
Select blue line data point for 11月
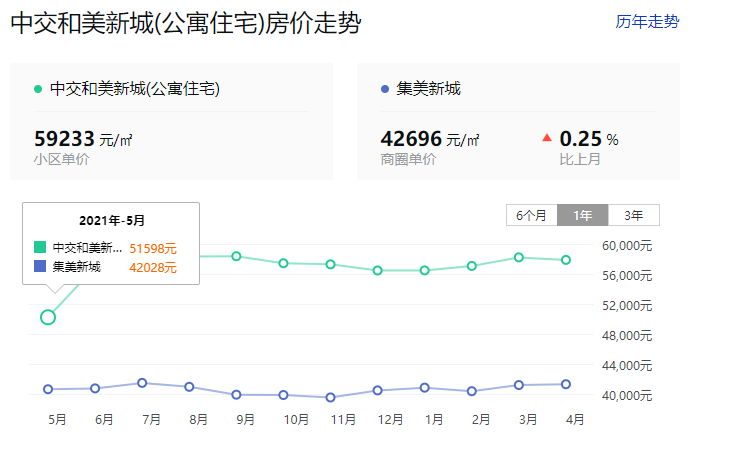point(331,398)
